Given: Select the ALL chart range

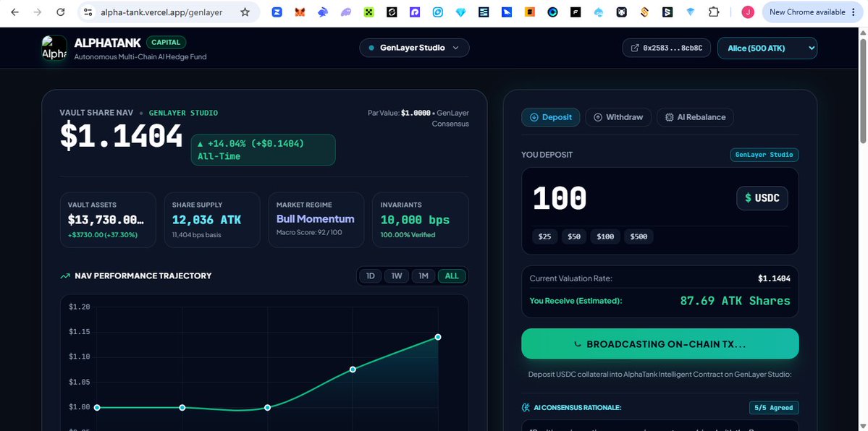Looking at the screenshot, I should 452,276.
